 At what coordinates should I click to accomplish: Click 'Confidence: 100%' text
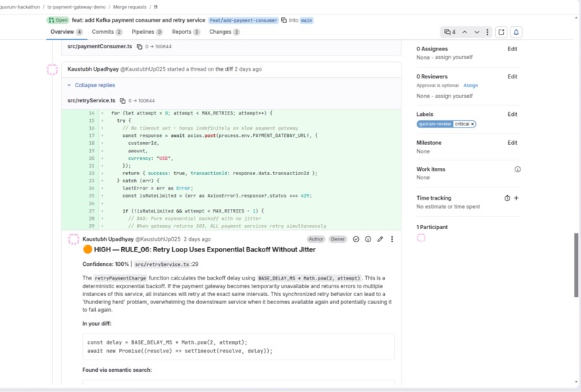click(x=105, y=264)
